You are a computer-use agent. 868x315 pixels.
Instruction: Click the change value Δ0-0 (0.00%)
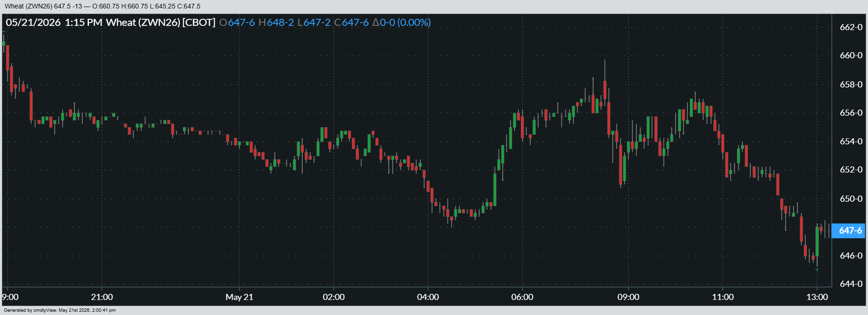coord(402,22)
